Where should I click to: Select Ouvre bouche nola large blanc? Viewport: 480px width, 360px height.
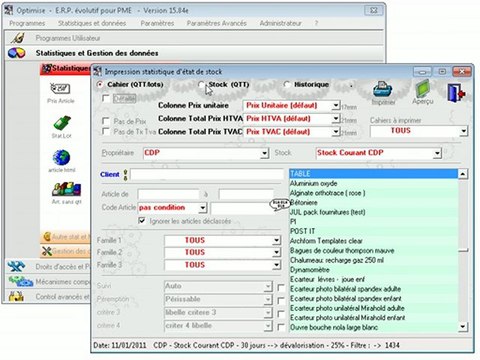pyautogui.click(x=373, y=327)
